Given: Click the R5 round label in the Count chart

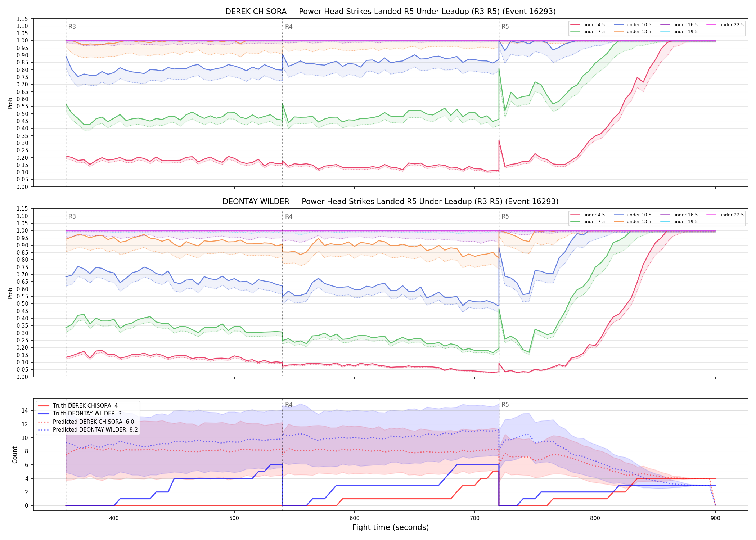Looking at the screenshot, I should tap(505, 405).
